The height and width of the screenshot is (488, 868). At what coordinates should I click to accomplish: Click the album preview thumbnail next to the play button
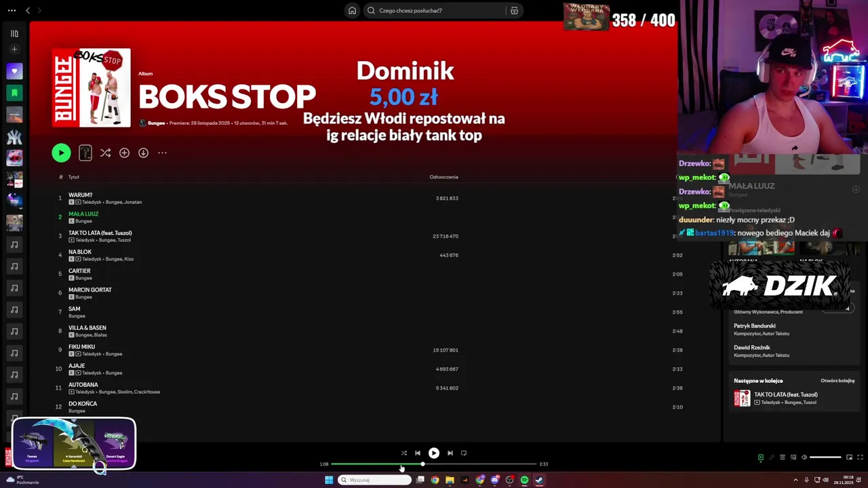pyautogui.click(x=85, y=153)
